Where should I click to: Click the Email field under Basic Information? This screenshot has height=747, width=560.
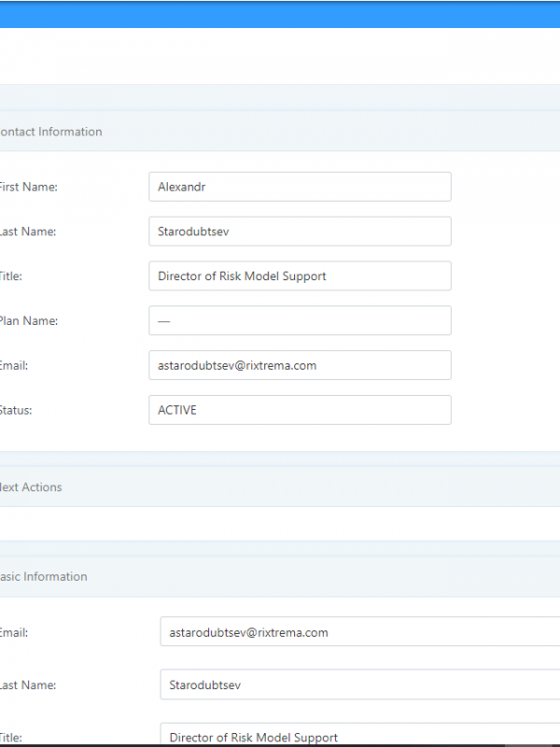tap(359, 632)
